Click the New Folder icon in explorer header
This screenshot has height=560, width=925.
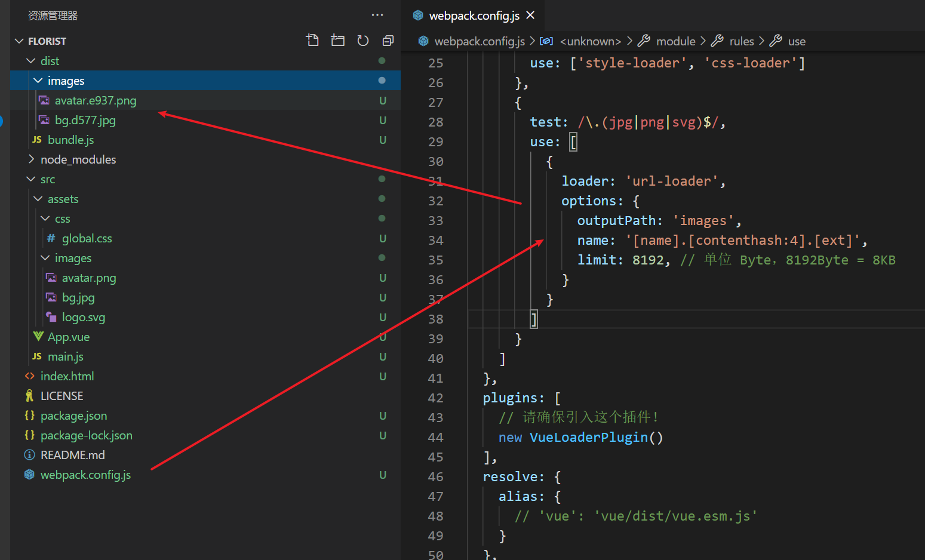tap(338, 41)
